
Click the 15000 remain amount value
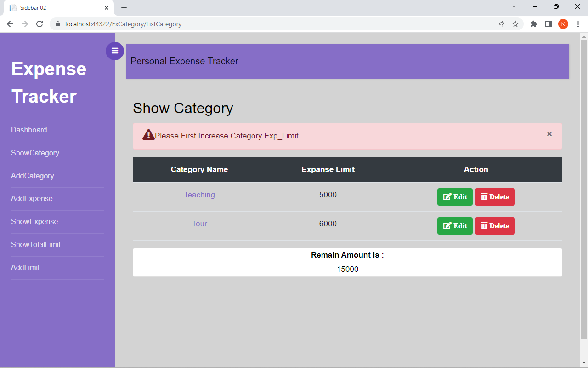click(348, 269)
